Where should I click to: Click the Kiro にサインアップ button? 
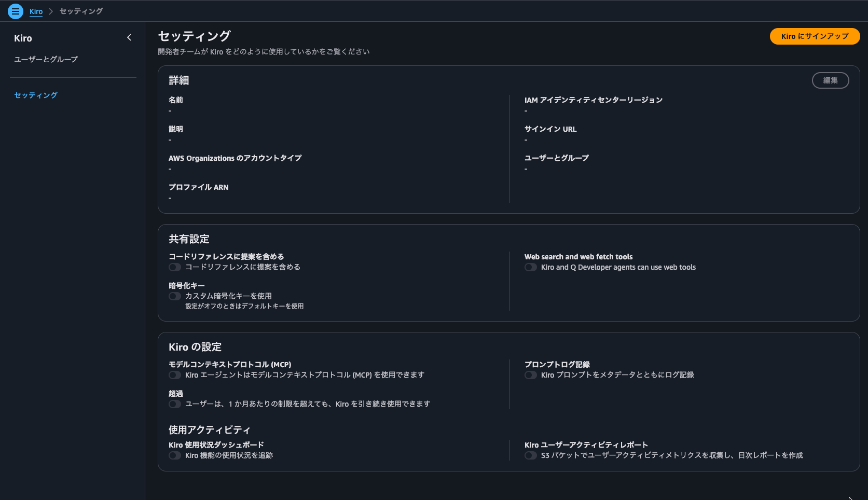(815, 36)
